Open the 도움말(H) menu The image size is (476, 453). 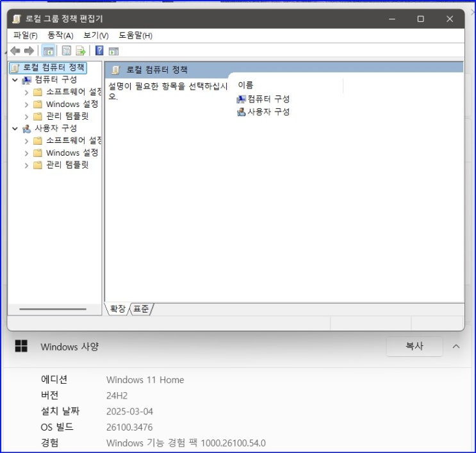click(135, 35)
